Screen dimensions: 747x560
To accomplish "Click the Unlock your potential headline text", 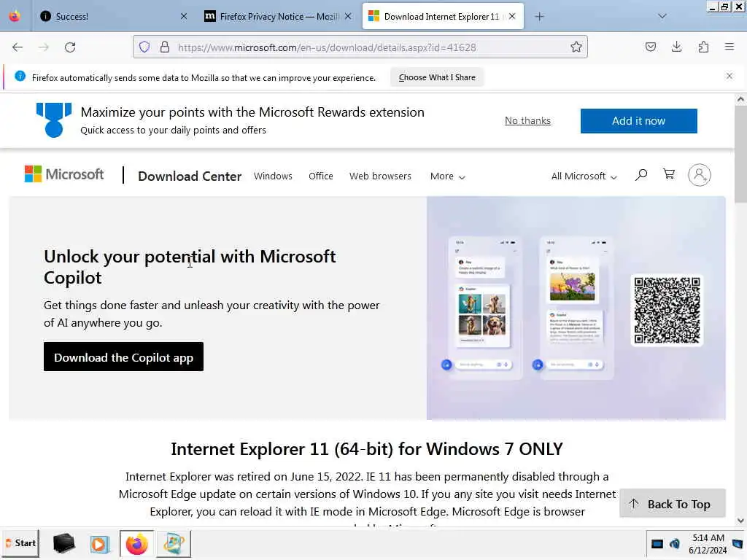I will pos(190,267).
